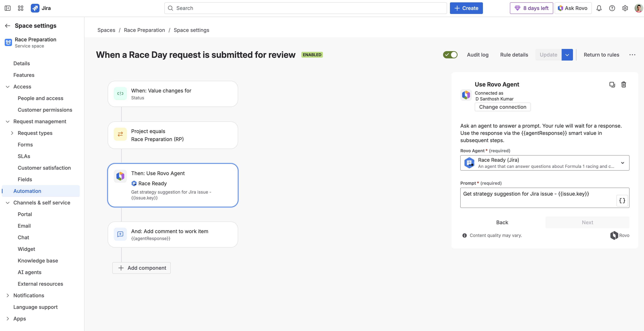Screen dimensions: 644x331
Task: Open the notifications bell
Action: pos(599,8)
